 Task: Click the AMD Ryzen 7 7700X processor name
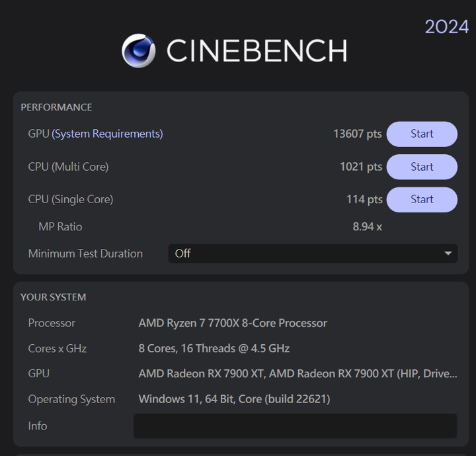click(233, 323)
